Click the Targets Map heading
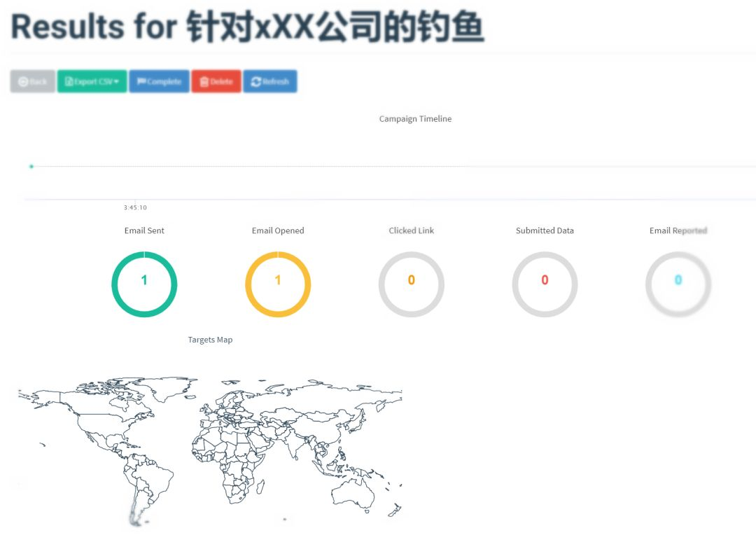This screenshot has width=756, height=540. [x=210, y=340]
